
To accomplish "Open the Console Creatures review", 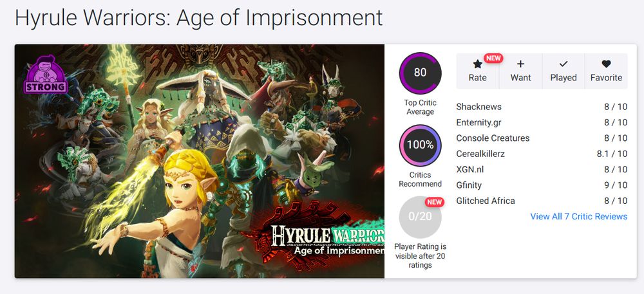I will point(493,138).
